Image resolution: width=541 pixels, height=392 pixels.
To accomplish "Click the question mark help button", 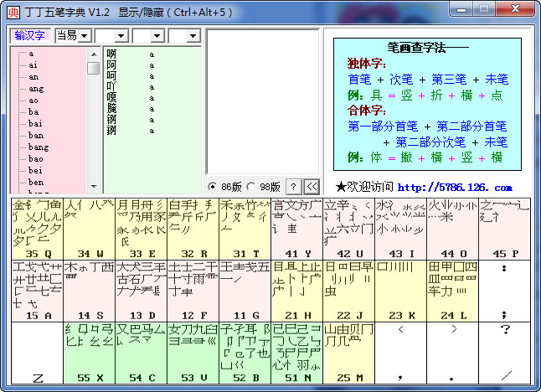I will (294, 186).
